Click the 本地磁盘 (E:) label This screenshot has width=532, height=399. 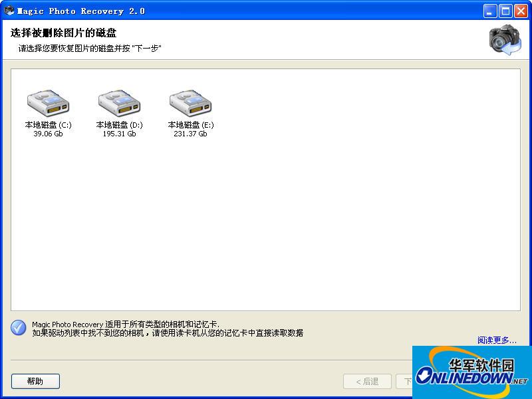pyautogui.click(x=191, y=125)
